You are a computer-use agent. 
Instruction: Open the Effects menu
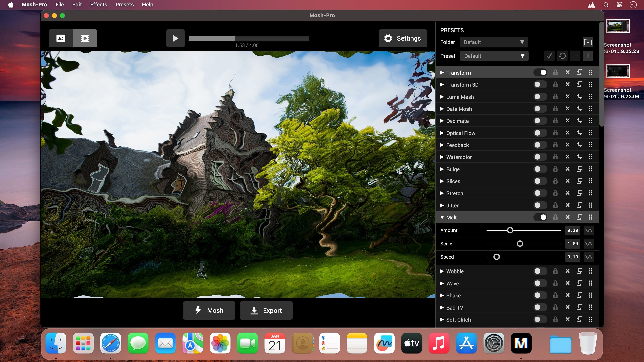tap(98, 5)
